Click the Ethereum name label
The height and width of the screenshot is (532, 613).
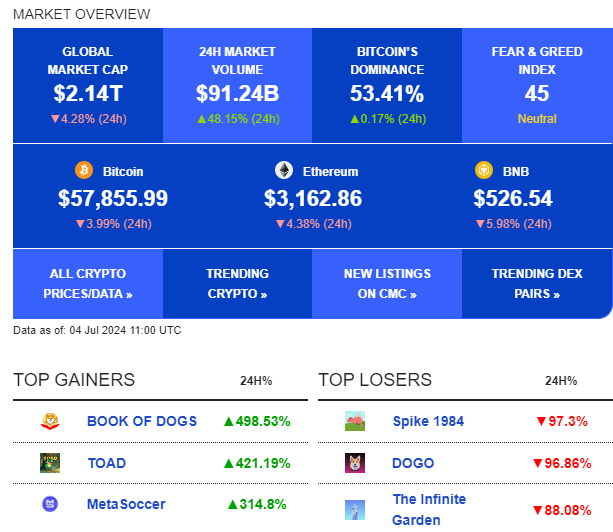[330, 172]
